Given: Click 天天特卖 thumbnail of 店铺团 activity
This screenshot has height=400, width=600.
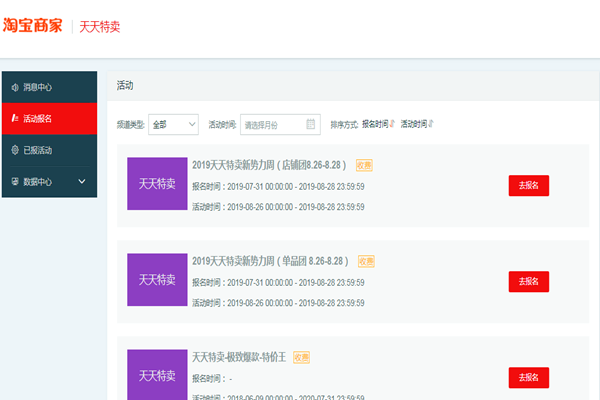Looking at the screenshot, I should point(157,184).
